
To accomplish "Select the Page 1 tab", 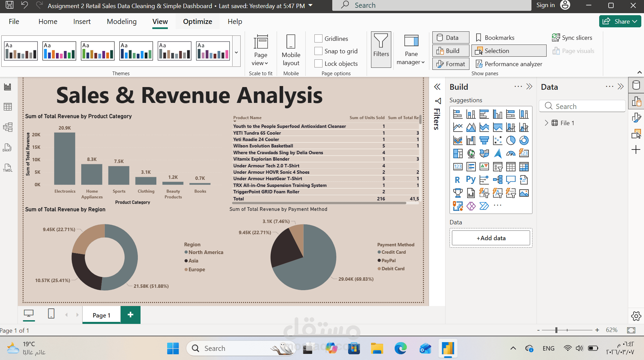I will point(101,315).
